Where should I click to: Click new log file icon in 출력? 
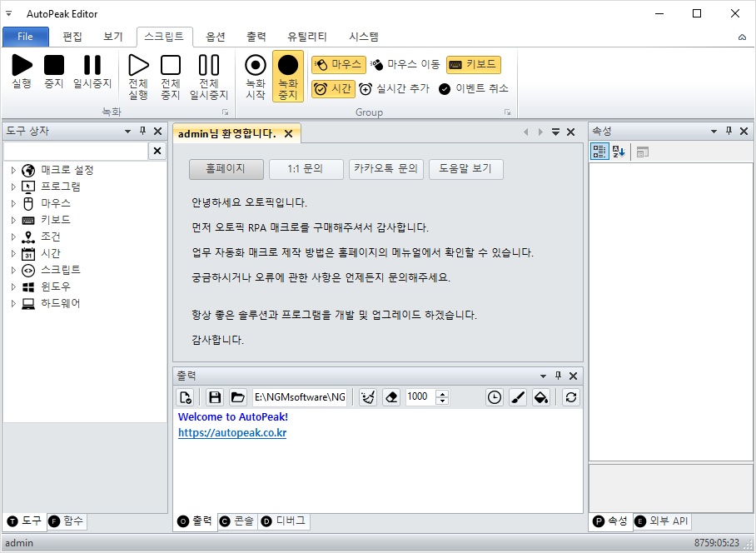point(186,397)
